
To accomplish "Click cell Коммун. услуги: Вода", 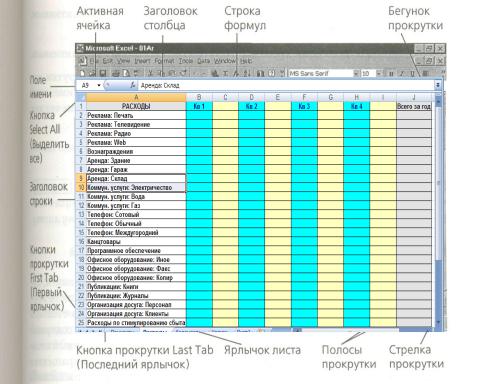I will coord(136,196).
